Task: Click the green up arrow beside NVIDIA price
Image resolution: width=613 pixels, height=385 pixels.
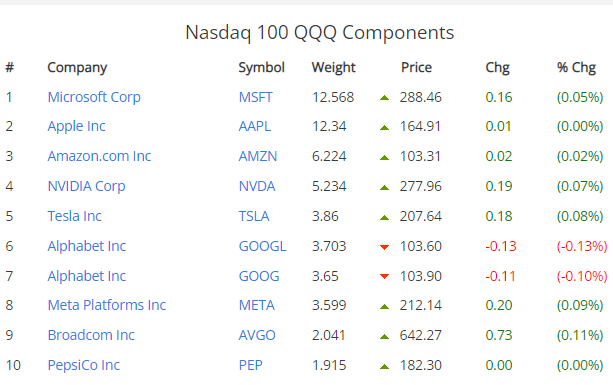Action: (384, 188)
